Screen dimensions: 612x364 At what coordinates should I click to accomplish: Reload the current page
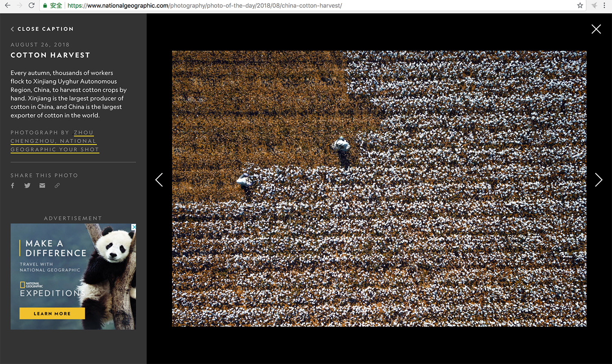[x=31, y=5]
